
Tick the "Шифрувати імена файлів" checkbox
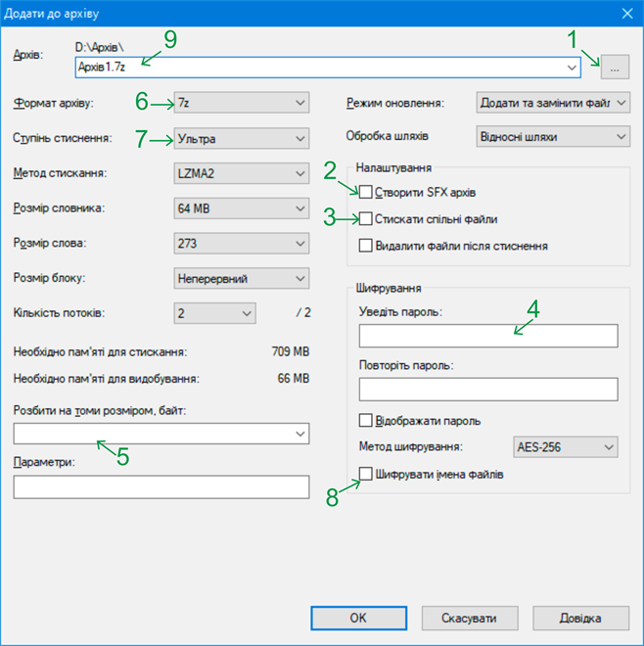367,475
